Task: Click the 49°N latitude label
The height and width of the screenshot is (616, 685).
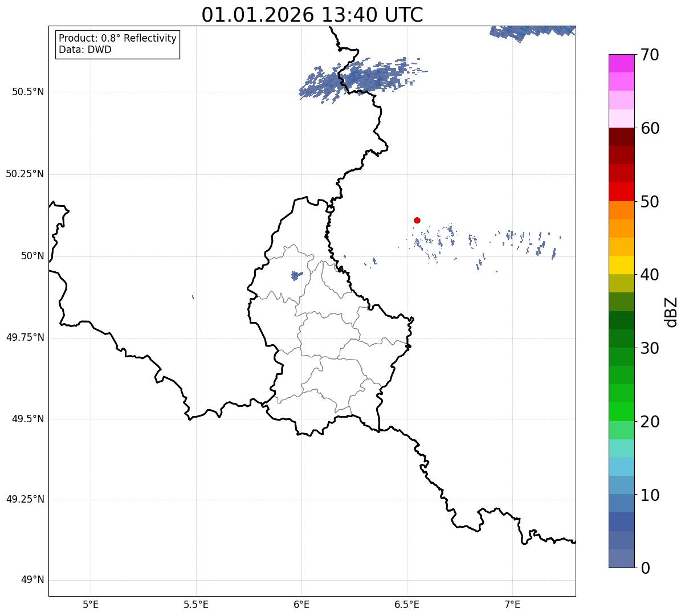Action: pos(32,580)
